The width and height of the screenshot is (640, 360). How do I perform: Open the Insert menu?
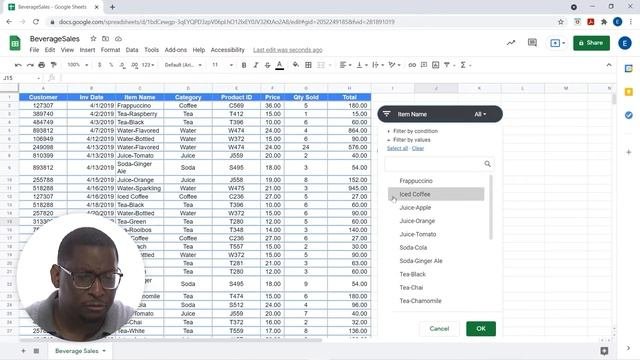pyautogui.click(x=87, y=50)
